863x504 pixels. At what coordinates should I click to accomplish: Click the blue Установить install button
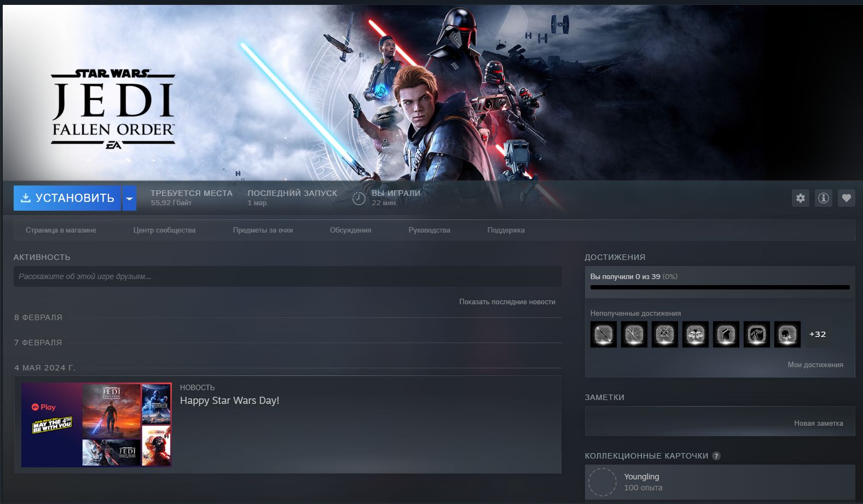pyautogui.click(x=67, y=198)
